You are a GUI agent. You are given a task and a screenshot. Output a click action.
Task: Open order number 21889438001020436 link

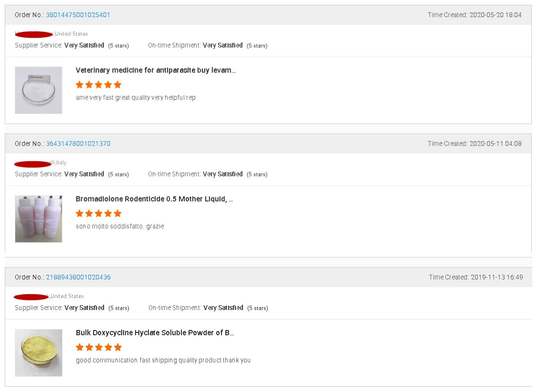(78, 277)
